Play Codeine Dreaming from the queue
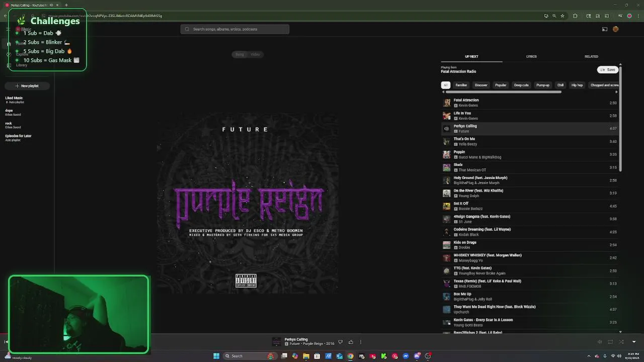The image size is (644, 362). [530, 232]
